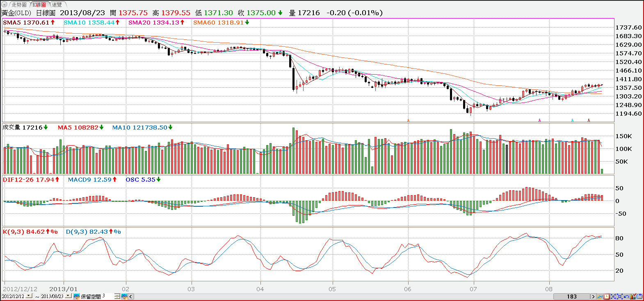Screen dimensions: 644x301
Task: Click scrollbar right arrow button
Action: 593,296
